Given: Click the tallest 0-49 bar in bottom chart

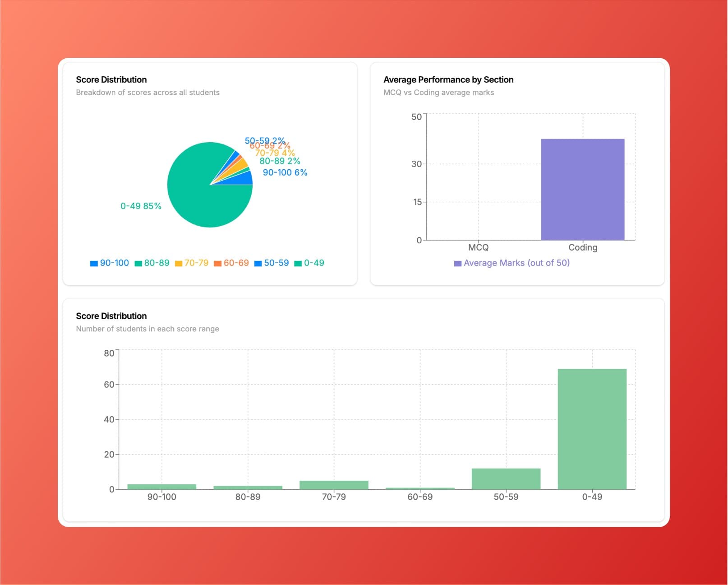Looking at the screenshot, I should tap(592, 429).
